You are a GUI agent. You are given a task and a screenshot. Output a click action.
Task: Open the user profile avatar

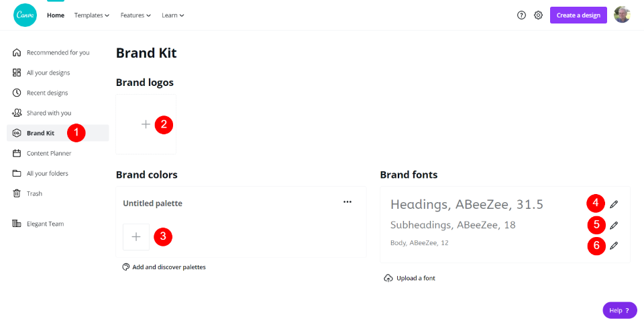tap(622, 15)
